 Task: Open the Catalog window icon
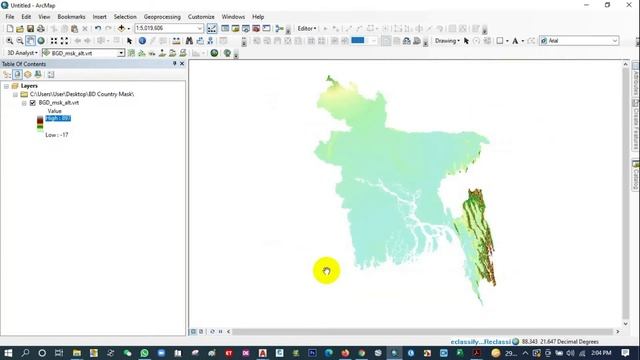click(x=236, y=29)
